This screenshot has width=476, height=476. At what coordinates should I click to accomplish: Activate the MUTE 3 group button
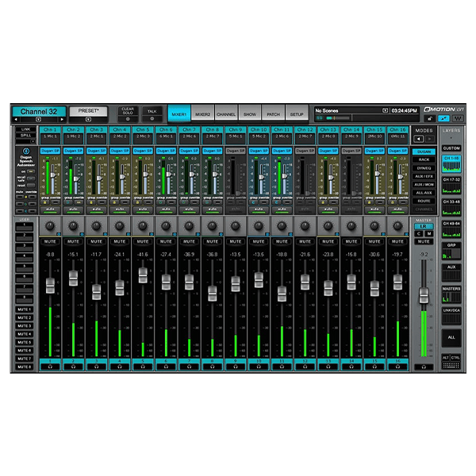pos(25,326)
